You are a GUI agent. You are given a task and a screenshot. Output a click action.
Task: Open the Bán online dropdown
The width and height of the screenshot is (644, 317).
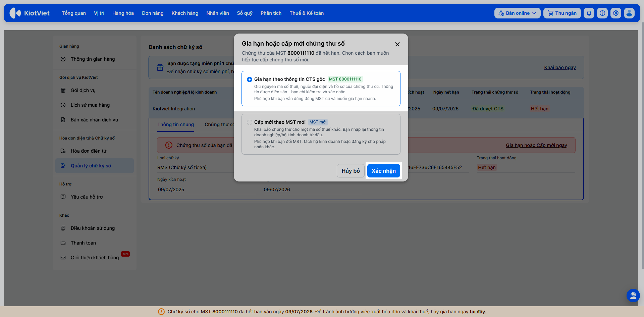pos(517,13)
